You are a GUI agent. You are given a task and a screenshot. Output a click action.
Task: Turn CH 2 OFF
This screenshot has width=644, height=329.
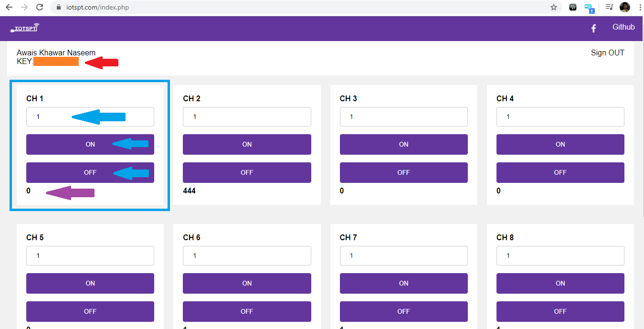click(247, 172)
